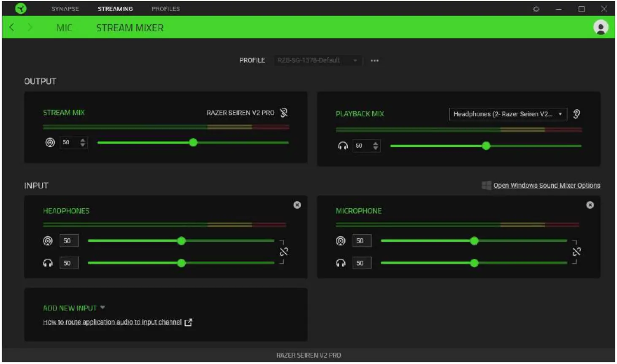
Task: Open the PROFILE dropdown
Action: (318, 61)
